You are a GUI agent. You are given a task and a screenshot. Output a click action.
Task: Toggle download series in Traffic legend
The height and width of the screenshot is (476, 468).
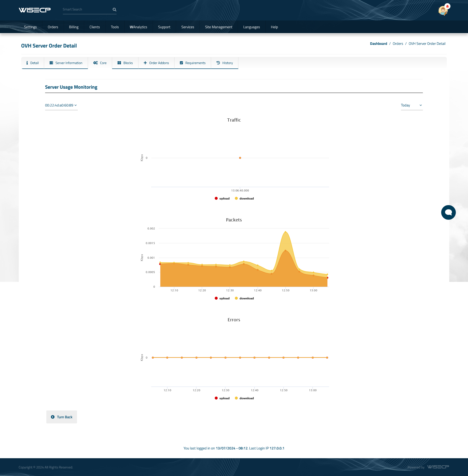click(x=244, y=199)
